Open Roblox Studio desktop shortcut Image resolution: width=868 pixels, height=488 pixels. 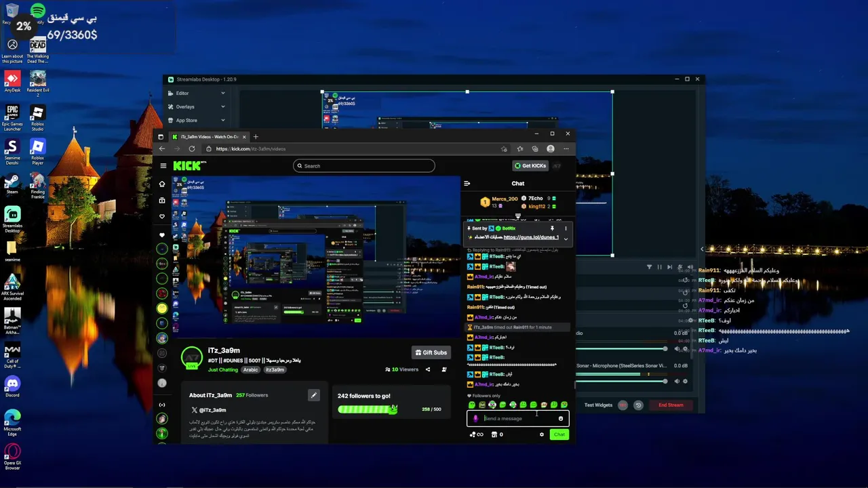pos(37,117)
